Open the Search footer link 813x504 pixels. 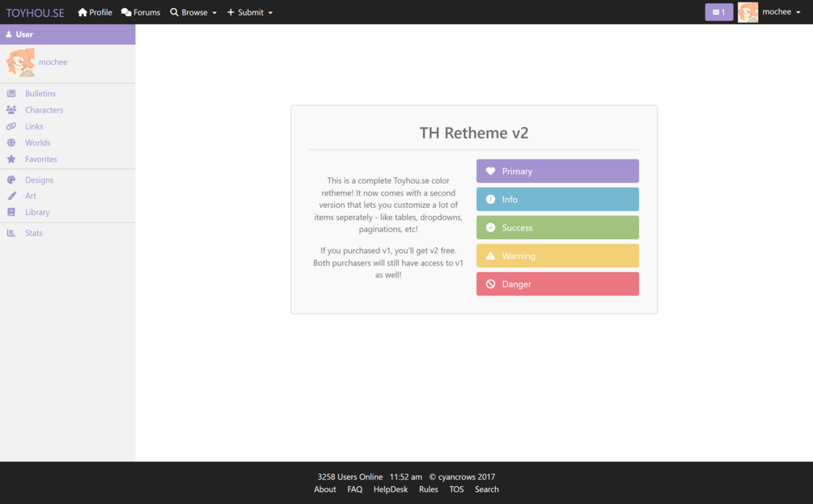click(x=487, y=489)
